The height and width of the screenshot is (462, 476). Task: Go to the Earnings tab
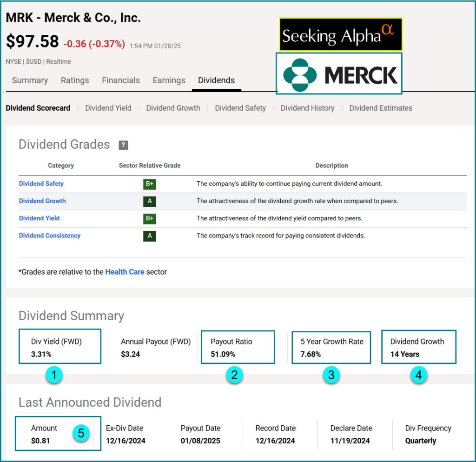click(x=169, y=80)
